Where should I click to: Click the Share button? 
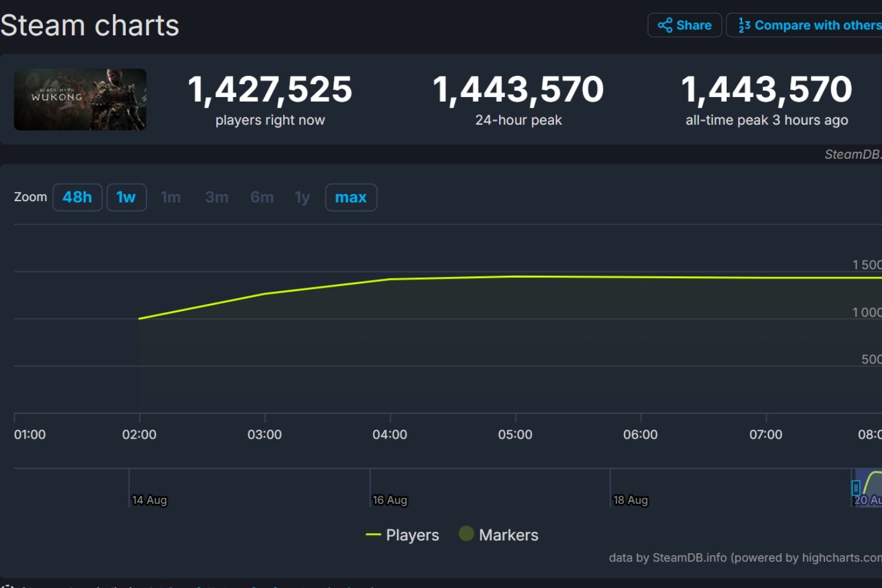pyautogui.click(x=684, y=25)
